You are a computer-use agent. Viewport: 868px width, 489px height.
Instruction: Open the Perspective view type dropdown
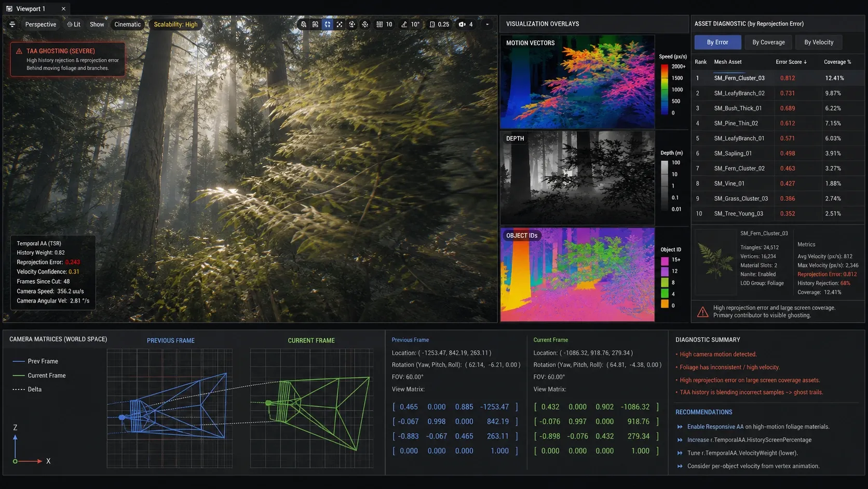point(40,24)
